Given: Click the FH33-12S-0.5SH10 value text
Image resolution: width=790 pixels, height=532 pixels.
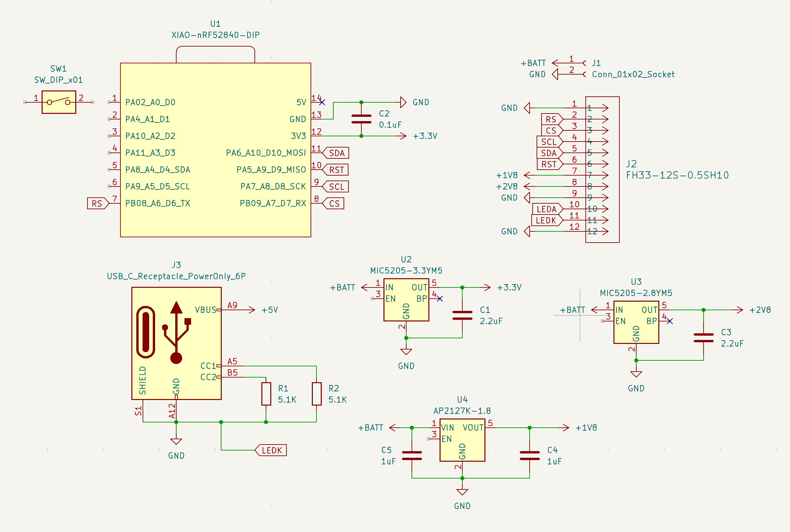Looking at the screenshot, I should [x=677, y=175].
